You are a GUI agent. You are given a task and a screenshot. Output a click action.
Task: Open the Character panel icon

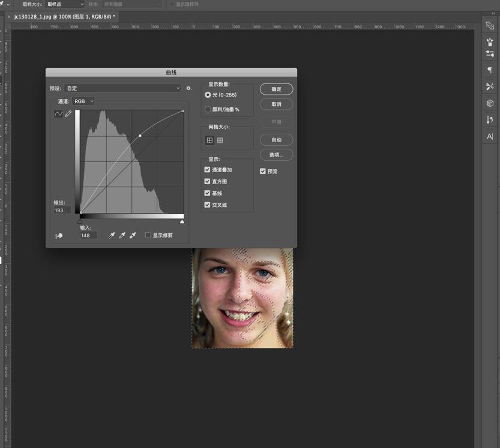[x=490, y=137]
